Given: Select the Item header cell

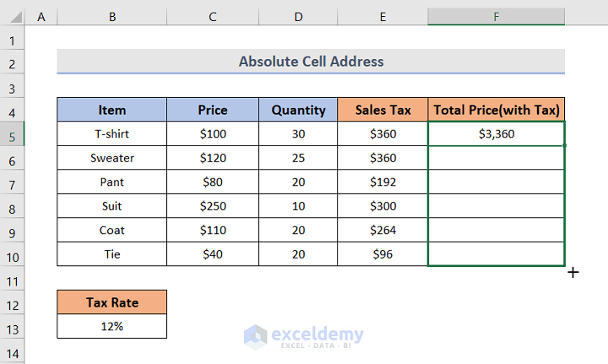Looking at the screenshot, I should tap(111, 110).
